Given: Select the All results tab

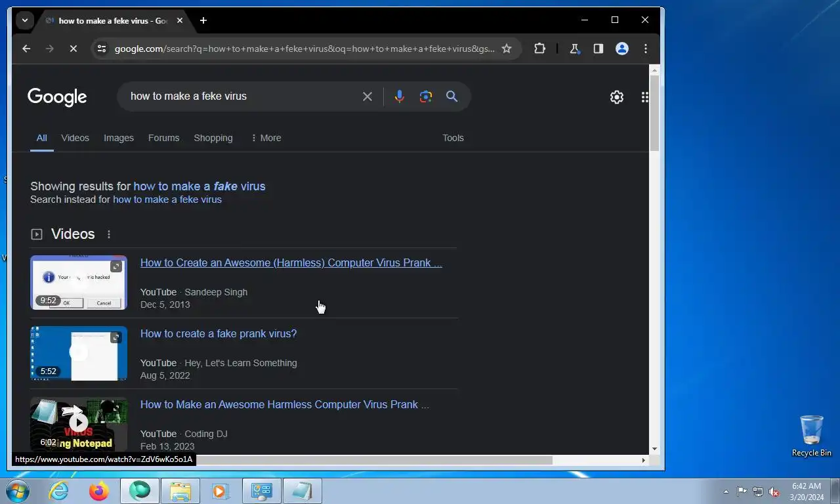Looking at the screenshot, I should (x=41, y=138).
